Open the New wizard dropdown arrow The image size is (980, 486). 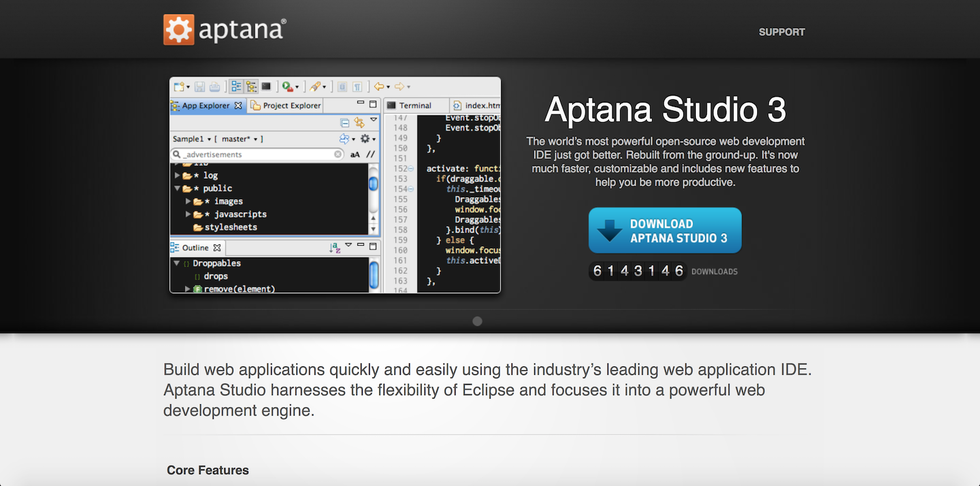point(188,87)
